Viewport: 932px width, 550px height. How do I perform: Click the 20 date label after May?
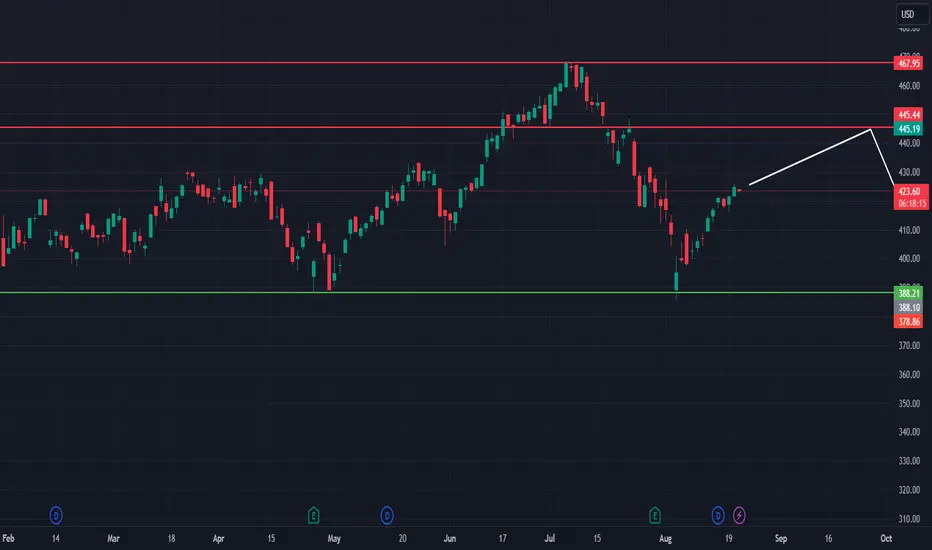coord(402,538)
